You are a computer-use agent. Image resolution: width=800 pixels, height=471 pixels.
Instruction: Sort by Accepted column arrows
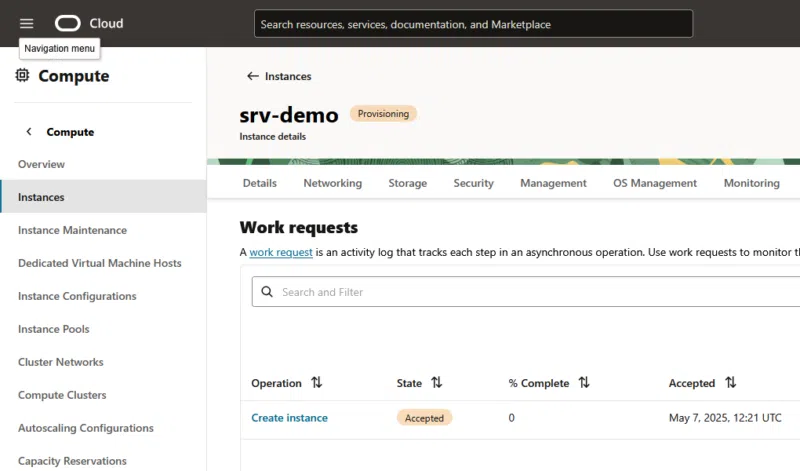(730, 383)
